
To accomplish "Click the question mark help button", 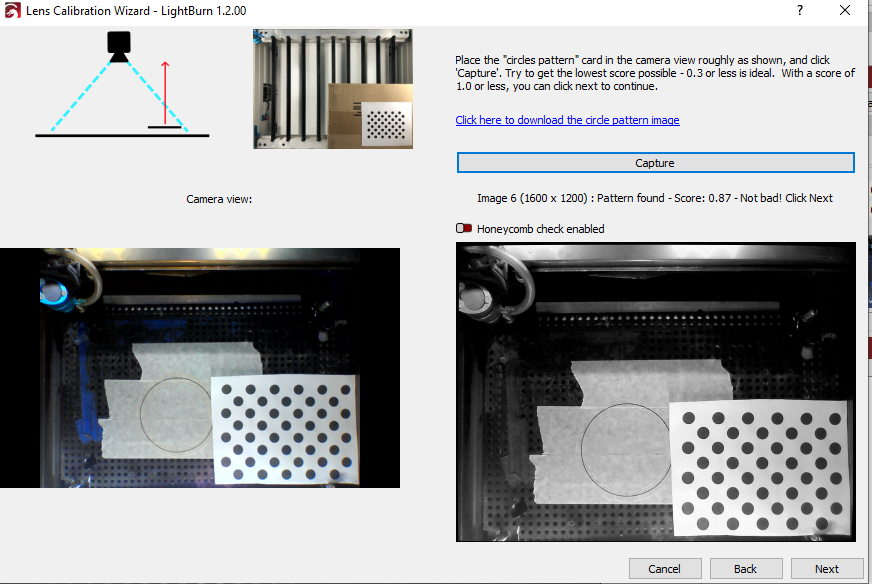I will (x=800, y=10).
